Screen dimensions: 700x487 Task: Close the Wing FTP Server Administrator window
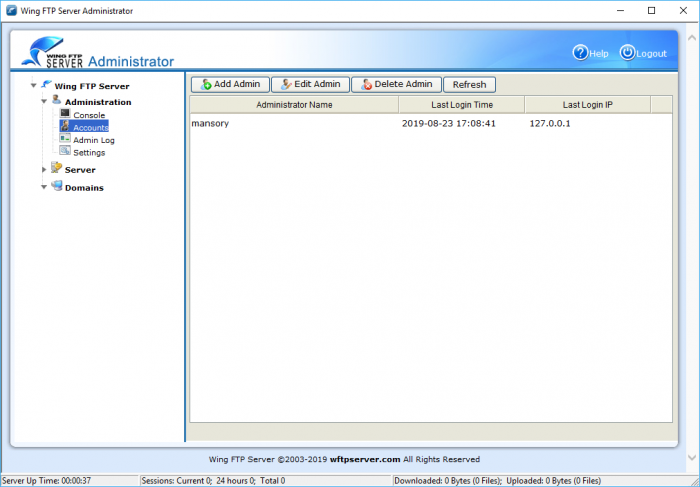tap(683, 11)
